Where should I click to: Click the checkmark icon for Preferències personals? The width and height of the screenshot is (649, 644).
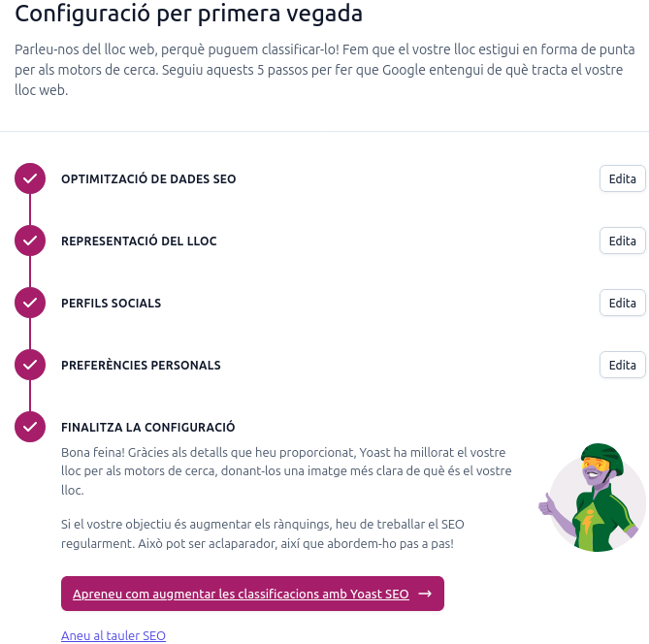click(x=30, y=365)
